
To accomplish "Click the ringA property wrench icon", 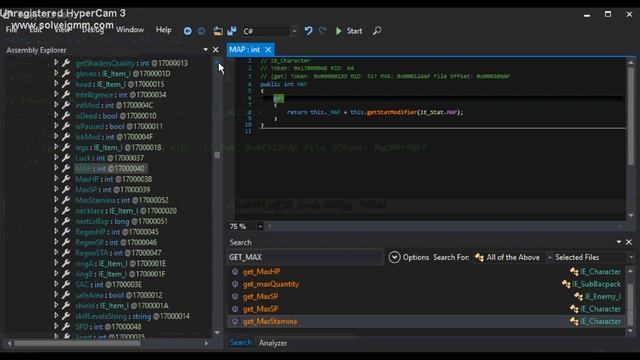I will click(x=66, y=263).
